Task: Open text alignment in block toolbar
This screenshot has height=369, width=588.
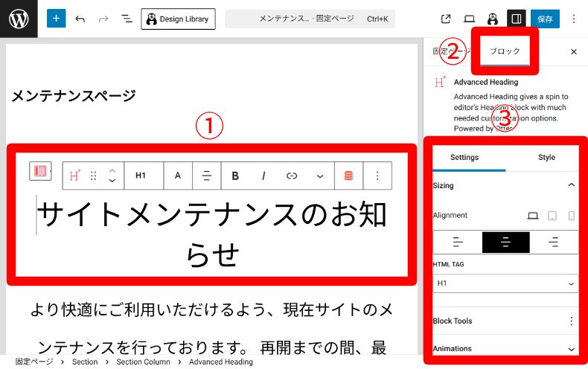Action: pyautogui.click(x=207, y=176)
